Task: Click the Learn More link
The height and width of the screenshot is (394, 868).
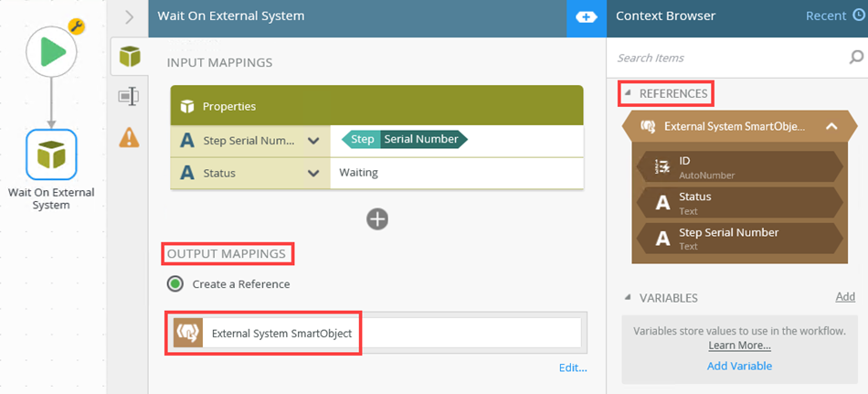Action: (739, 346)
